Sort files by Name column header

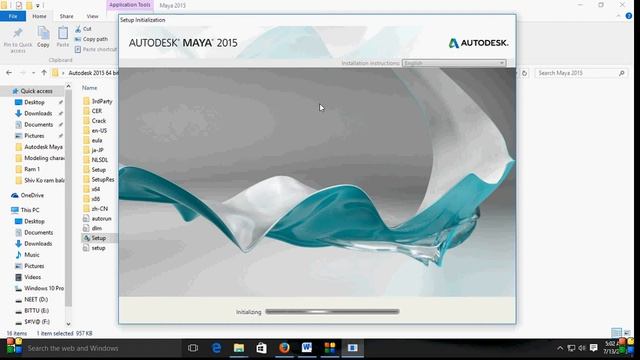point(89,88)
